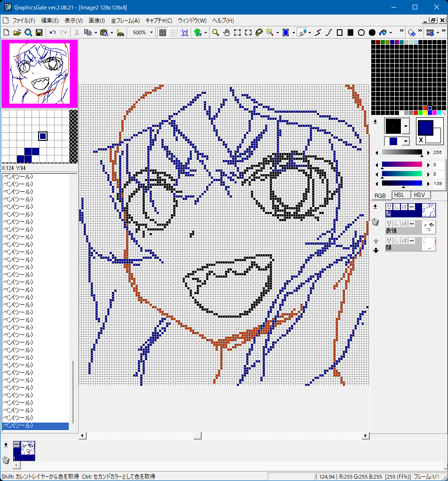
Task: Click the Add Frame filmstrip icon
Action: (430, 33)
